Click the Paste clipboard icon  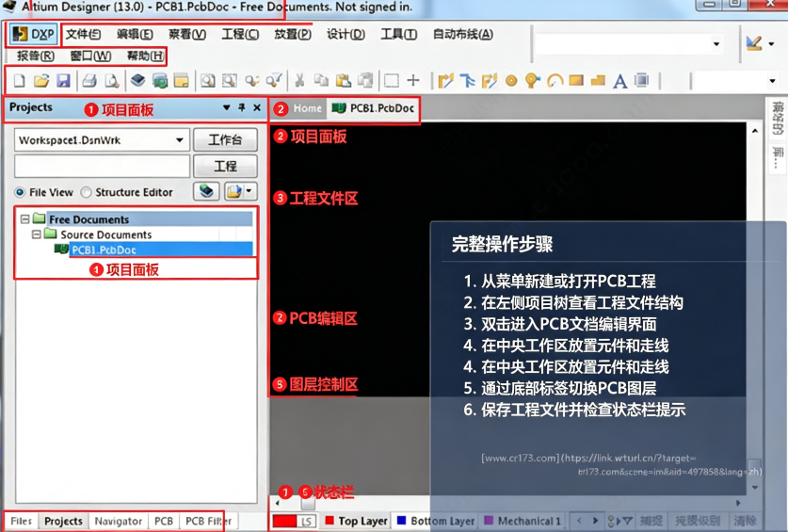(x=344, y=80)
